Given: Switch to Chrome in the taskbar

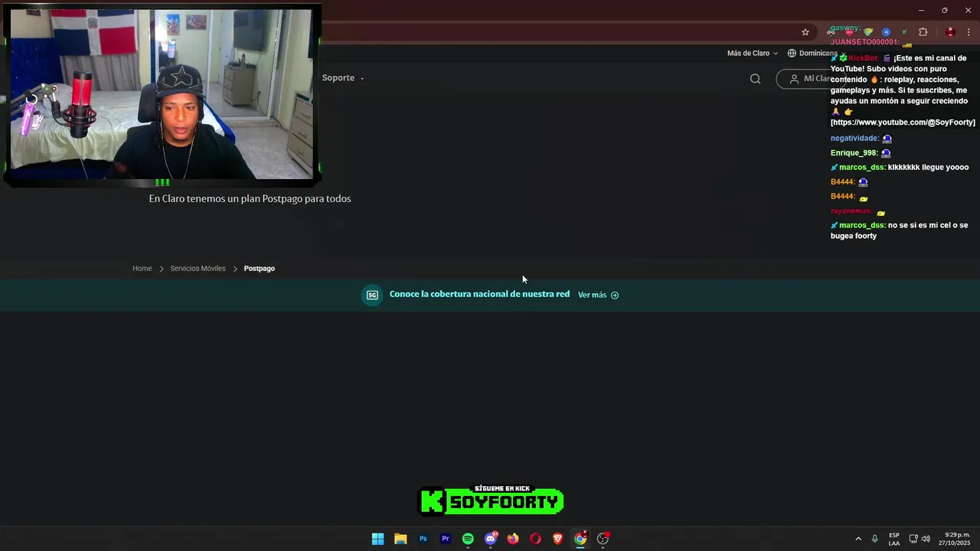Looking at the screenshot, I should click(x=580, y=539).
